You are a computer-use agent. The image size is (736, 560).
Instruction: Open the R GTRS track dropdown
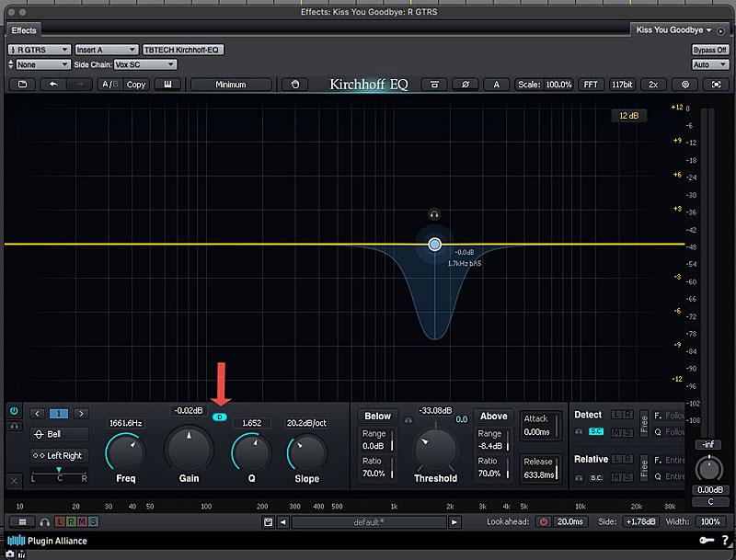(x=40, y=50)
